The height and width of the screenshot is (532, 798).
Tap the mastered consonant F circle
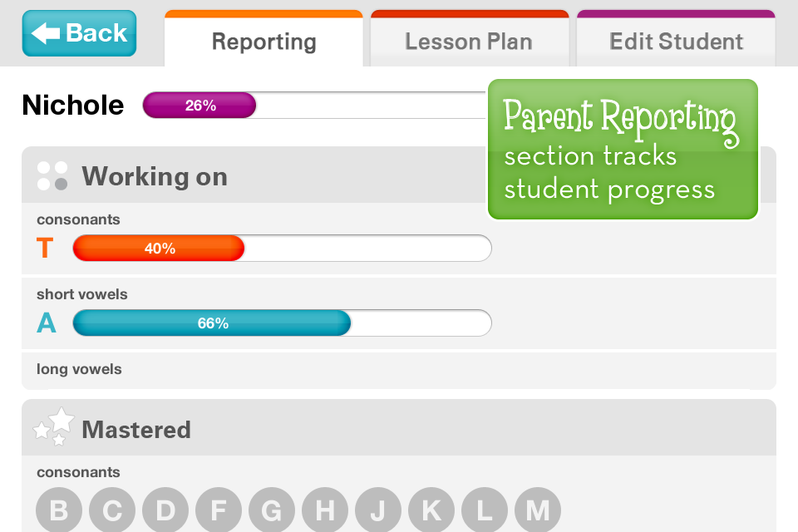(219, 510)
